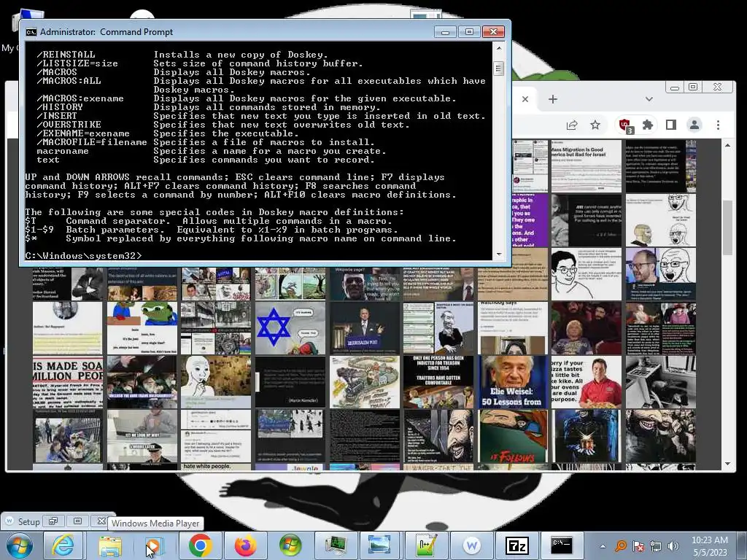
Task: Click the /MACROS:ALL option text
Action: (69, 81)
